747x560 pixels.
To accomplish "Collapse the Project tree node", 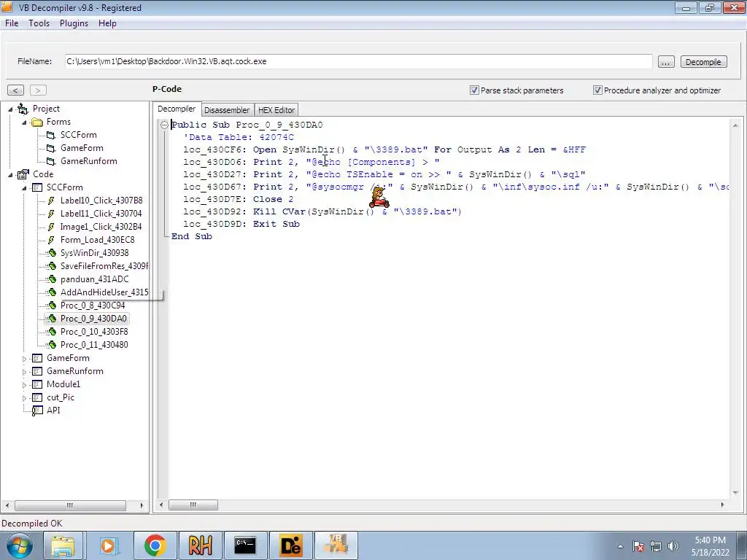I will click(x=10, y=109).
